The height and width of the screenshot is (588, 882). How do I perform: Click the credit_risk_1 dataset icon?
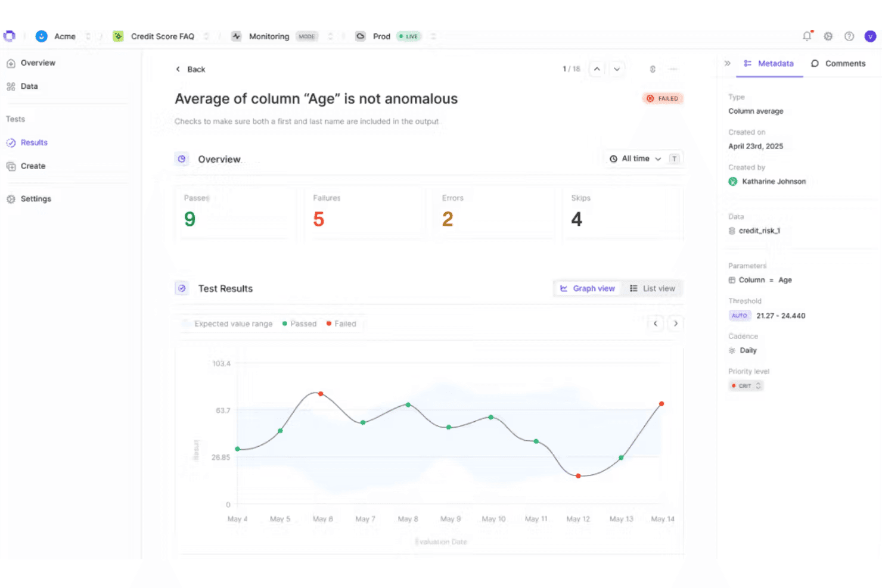point(732,231)
